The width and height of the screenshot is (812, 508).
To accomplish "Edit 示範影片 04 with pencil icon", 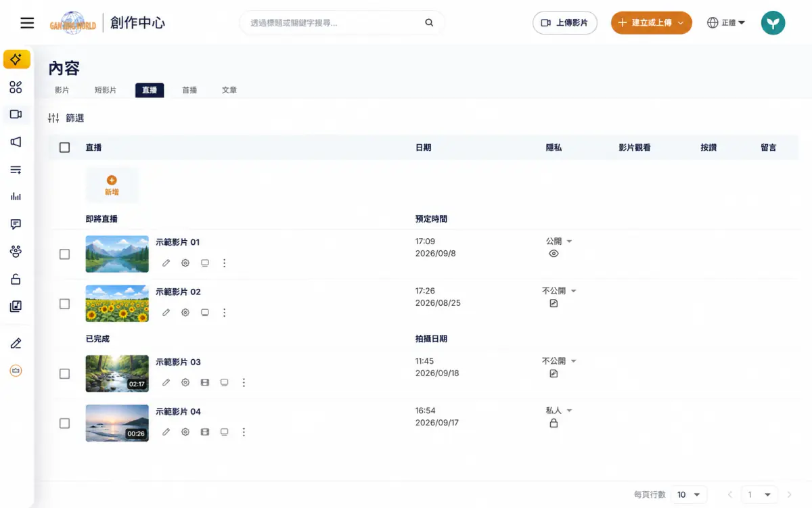I will [x=166, y=432].
